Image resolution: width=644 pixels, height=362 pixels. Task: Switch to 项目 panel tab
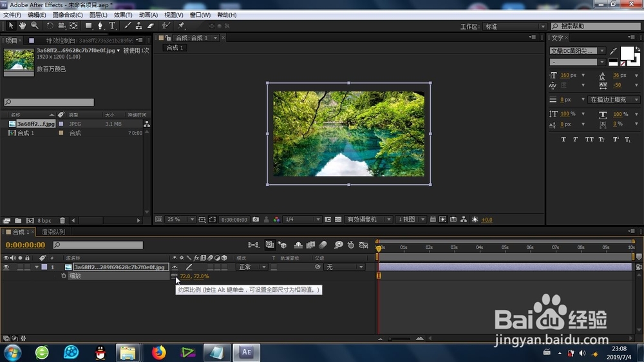pyautogui.click(x=12, y=41)
